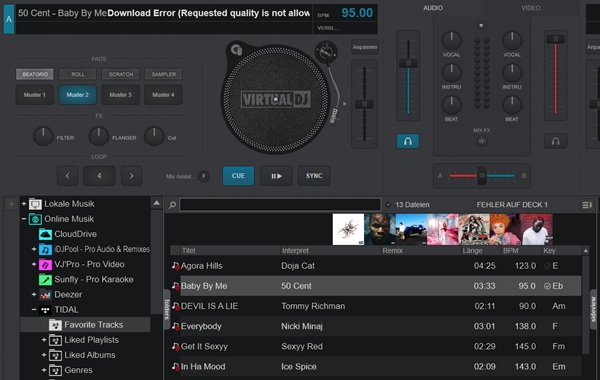The image size is (600, 380).
Task: Click the Liked Playlists folder icon
Action: [55, 340]
